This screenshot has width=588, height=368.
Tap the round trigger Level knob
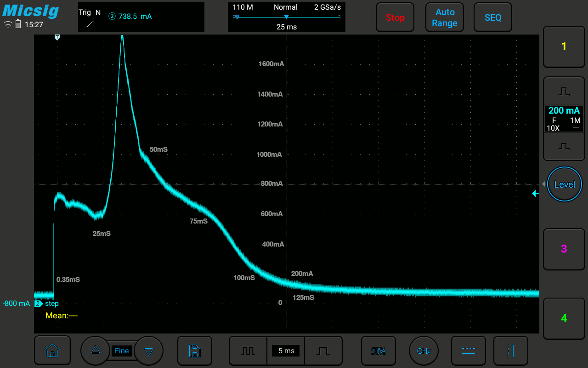click(564, 184)
